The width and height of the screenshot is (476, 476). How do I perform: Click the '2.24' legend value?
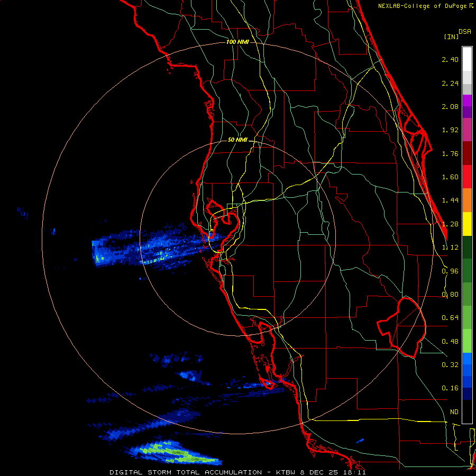point(450,83)
